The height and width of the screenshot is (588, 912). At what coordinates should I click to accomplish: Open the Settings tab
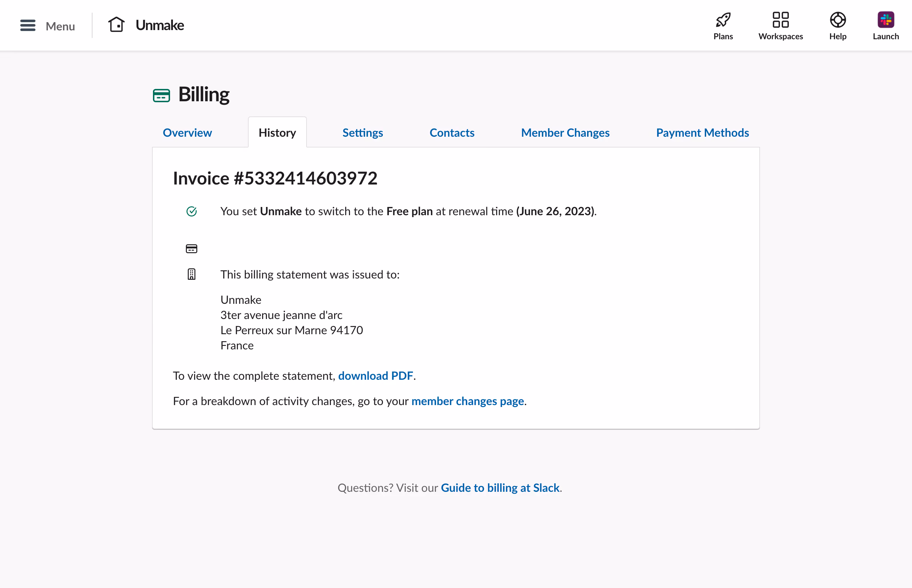363,133
